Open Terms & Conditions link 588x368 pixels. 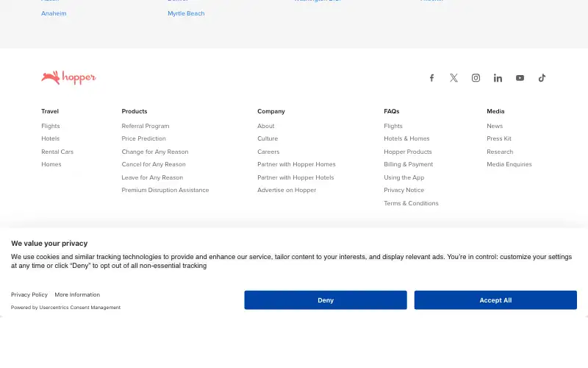tap(411, 203)
